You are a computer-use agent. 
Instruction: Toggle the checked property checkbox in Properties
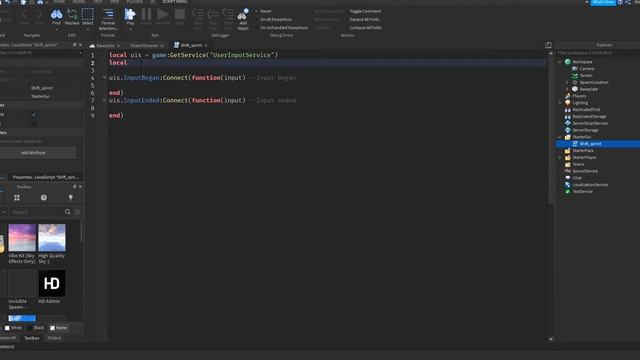pyautogui.click(x=34, y=115)
